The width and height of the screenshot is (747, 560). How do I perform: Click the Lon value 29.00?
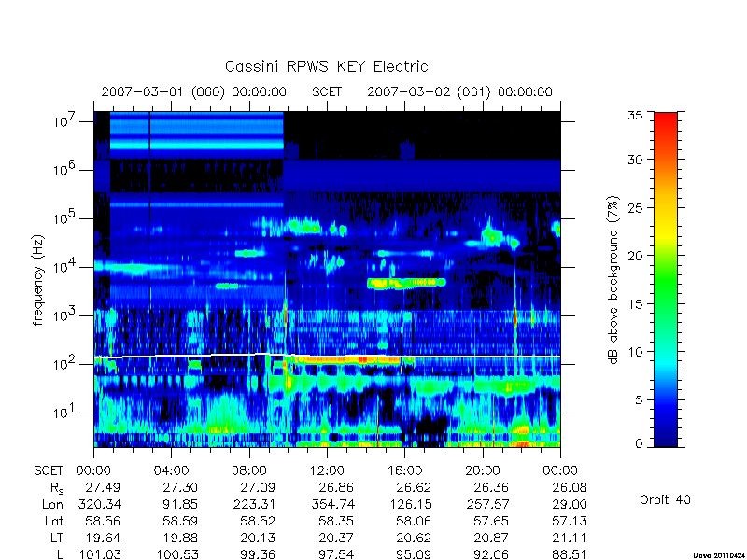(570, 504)
